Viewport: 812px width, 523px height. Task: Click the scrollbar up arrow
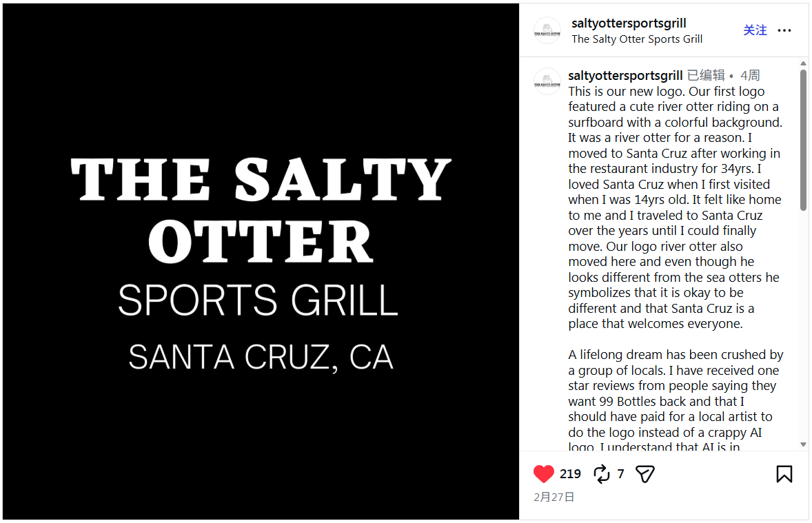coord(803,63)
